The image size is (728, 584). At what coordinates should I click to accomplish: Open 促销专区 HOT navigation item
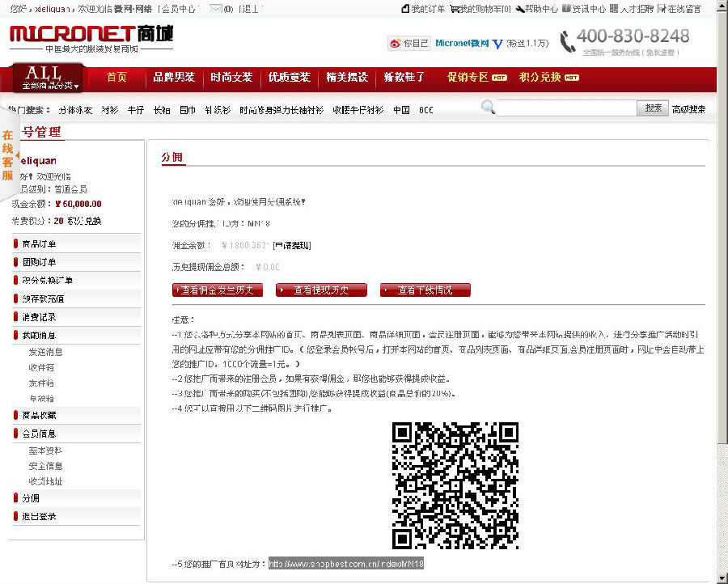476,77
